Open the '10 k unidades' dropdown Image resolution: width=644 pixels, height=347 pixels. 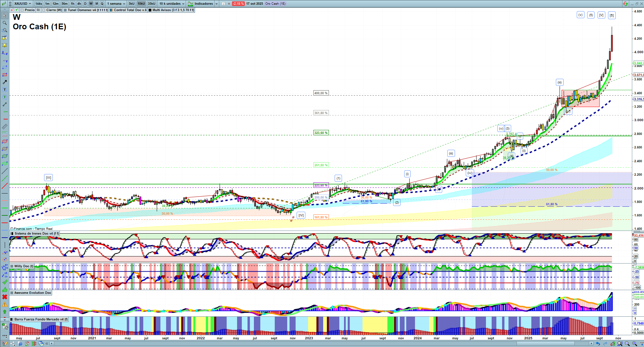(172, 4)
